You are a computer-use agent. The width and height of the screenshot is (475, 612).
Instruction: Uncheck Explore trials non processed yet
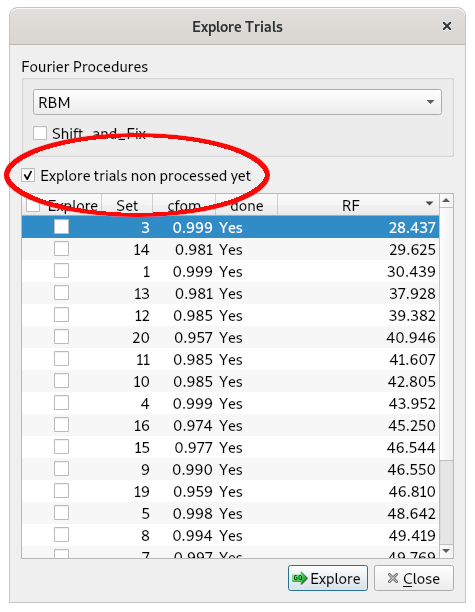coord(28,176)
